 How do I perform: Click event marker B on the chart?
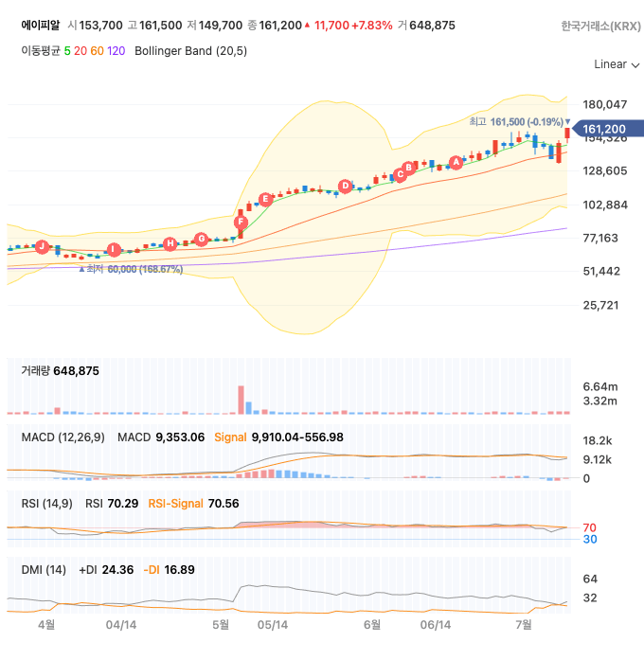pos(409,168)
